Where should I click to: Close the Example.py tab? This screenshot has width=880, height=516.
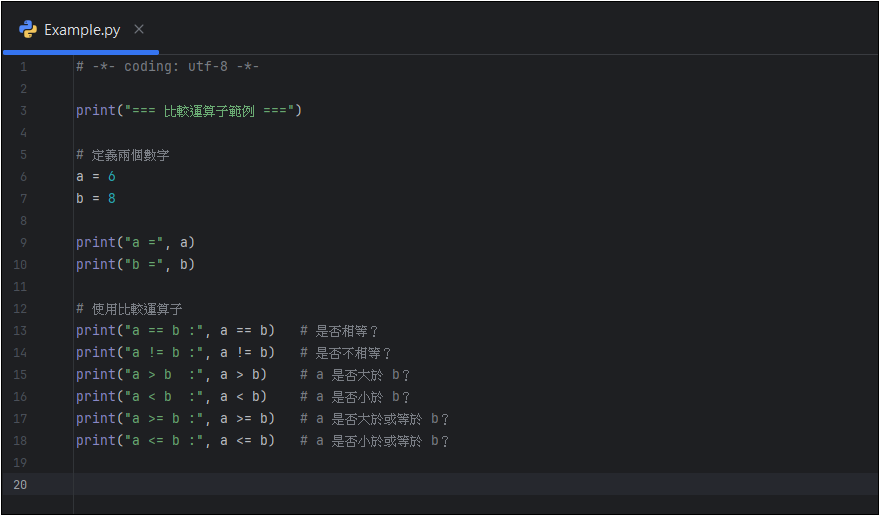tap(139, 29)
